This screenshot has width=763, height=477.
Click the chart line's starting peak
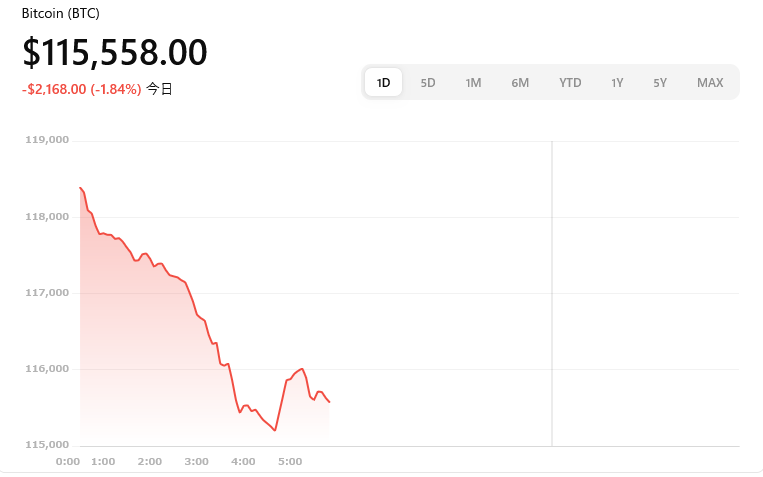coord(80,188)
